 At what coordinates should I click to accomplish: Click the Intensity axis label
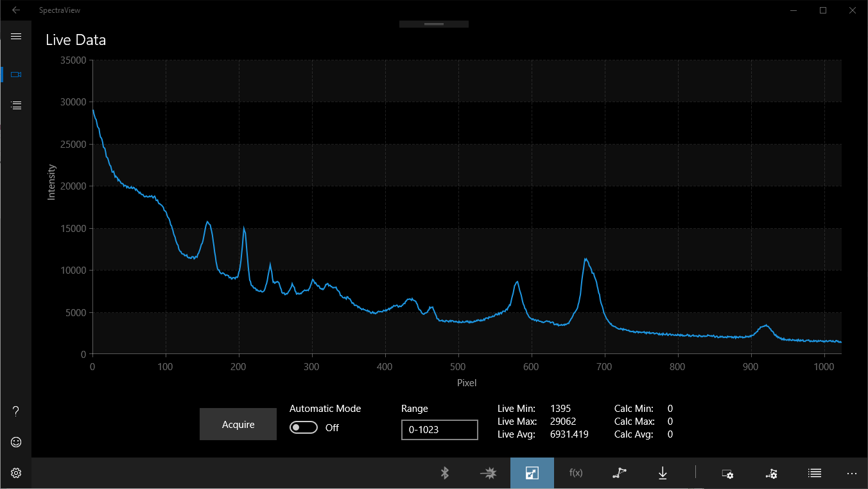tap(52, 182)
